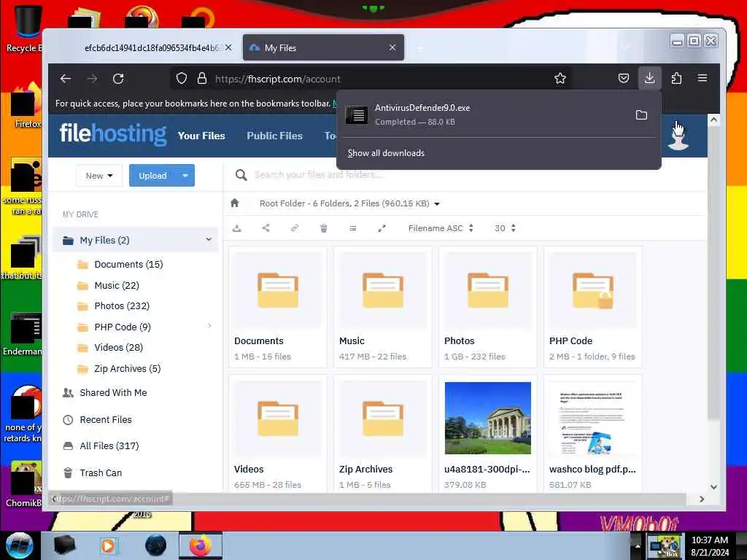Toggle fullscreen expand icon
Viewport: 747px width, 560px height.
[382, 228]
